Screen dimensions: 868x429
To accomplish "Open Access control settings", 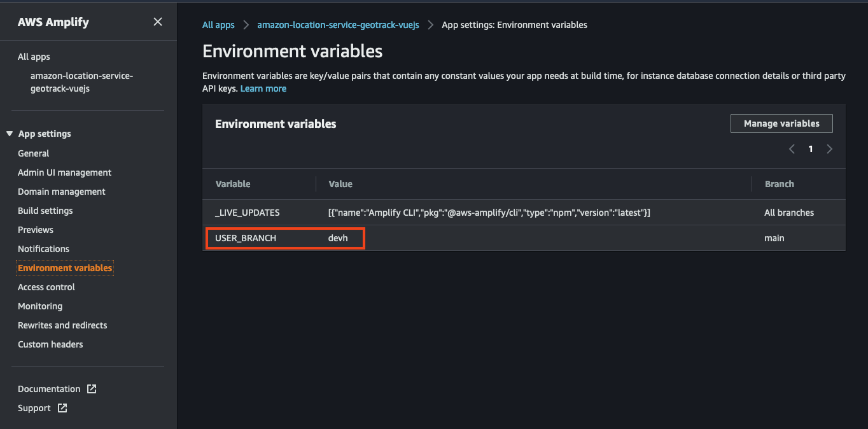I will (x=46, y=287).
